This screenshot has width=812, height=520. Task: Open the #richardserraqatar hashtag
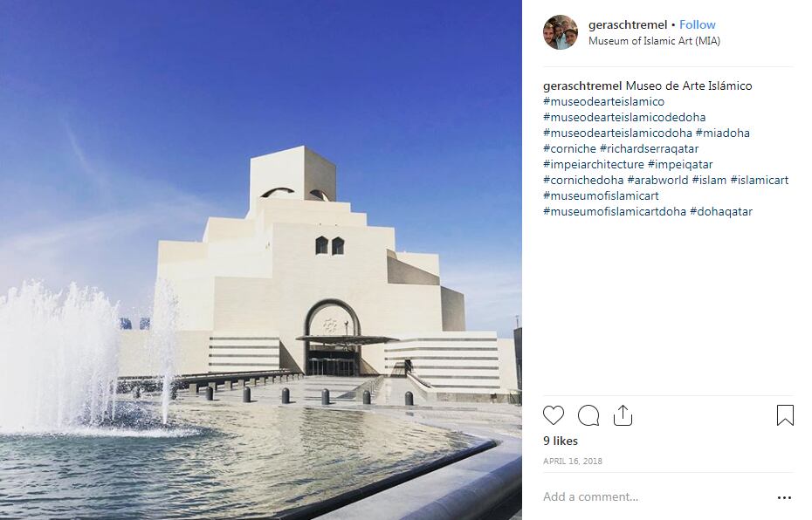649,148
